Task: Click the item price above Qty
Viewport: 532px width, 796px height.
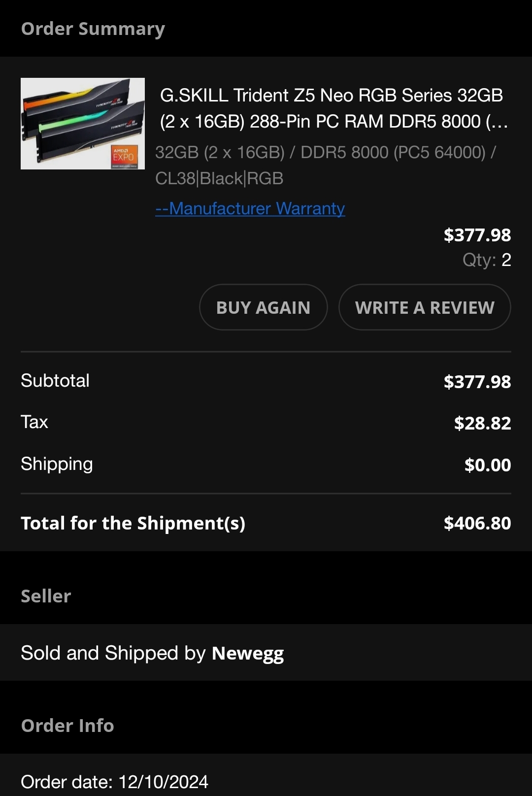Action: point(477,235)
